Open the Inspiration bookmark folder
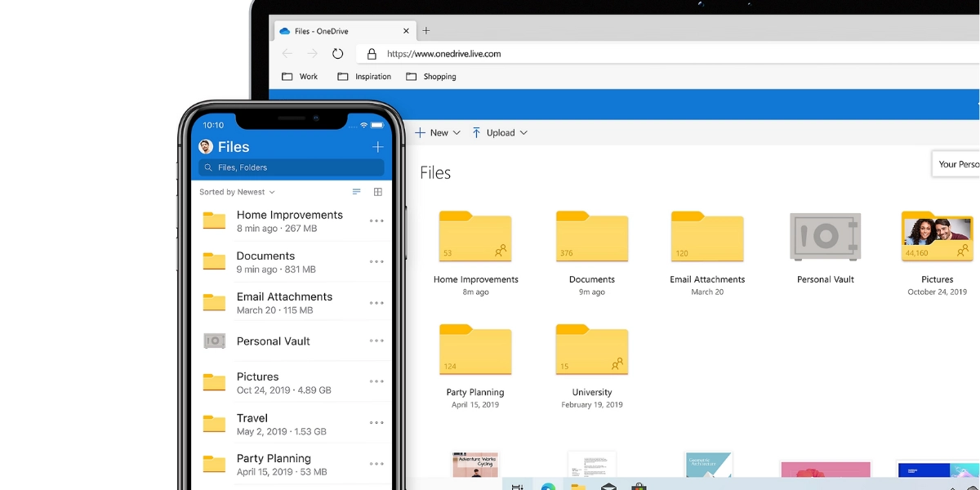The width and height of the screenshot is (980, 490). pos(364,77)
